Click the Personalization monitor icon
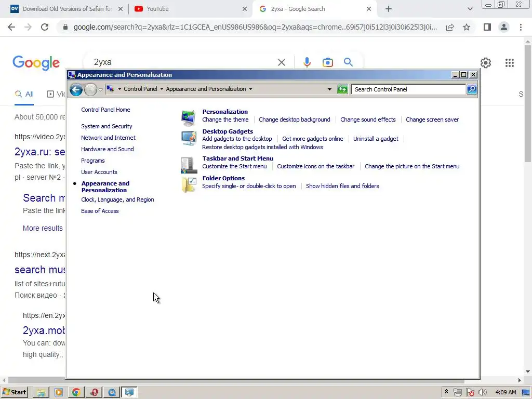The height and width of the screenshot is (399, 532). 188,118
